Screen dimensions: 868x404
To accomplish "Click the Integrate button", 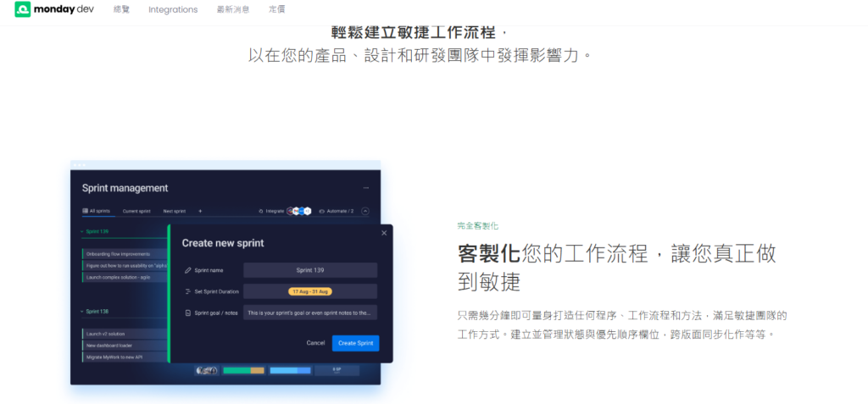I will 271,211.
